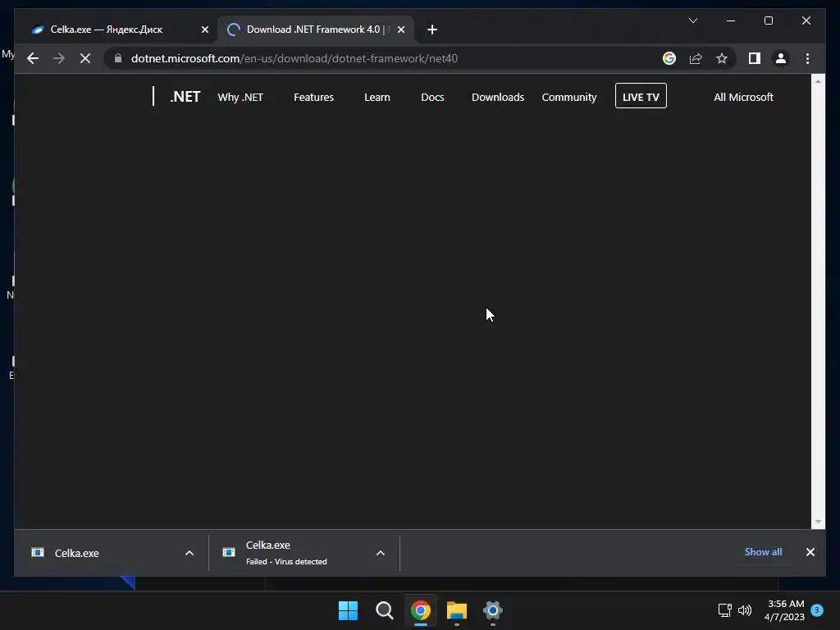Open Settings gear on taskbar
Screen dimensions: 840x630
[493, 610]
